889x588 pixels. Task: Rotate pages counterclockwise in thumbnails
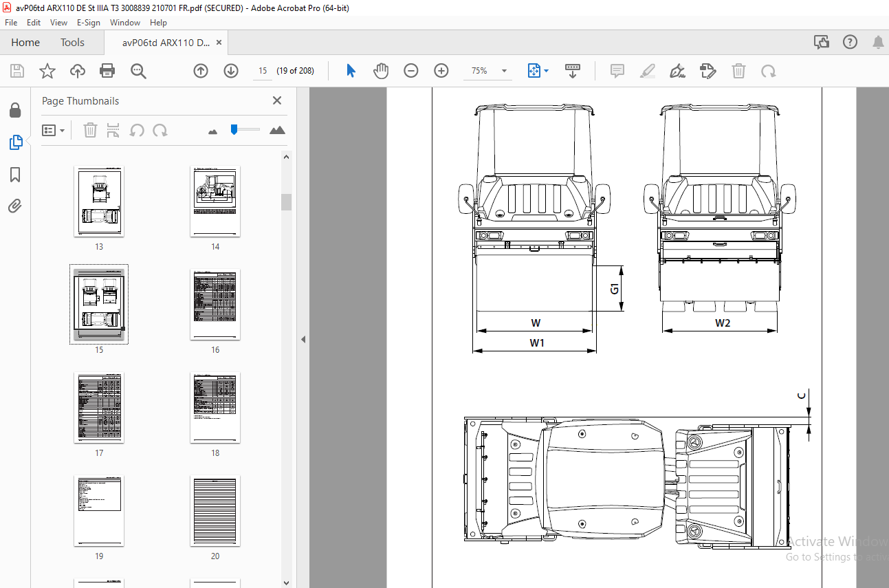pos(138,130)
